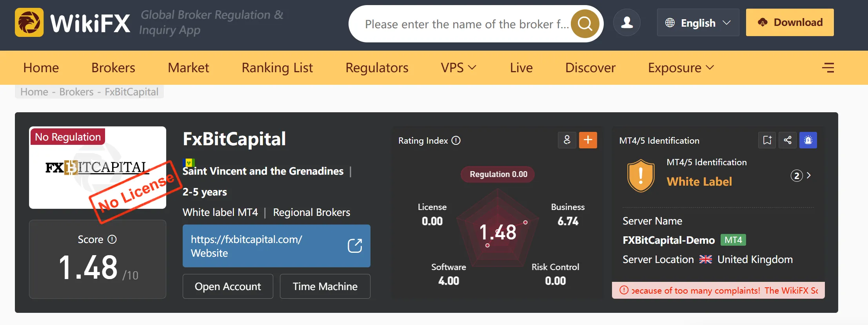Image resolution: width=868 pixels, height=325 pixels.
Task: Expand the Exposure dropdown menu
Action: 681,68
